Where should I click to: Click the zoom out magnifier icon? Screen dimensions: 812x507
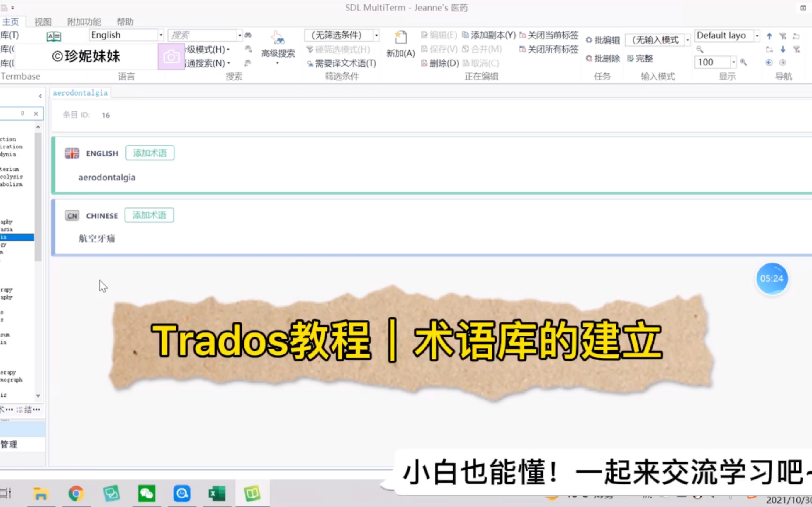(700, 50)
